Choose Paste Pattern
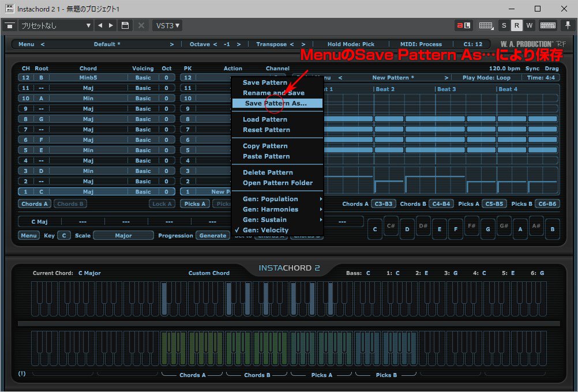Screen dimensions: 578x392 pyautogui.click(x=278, y=156)
